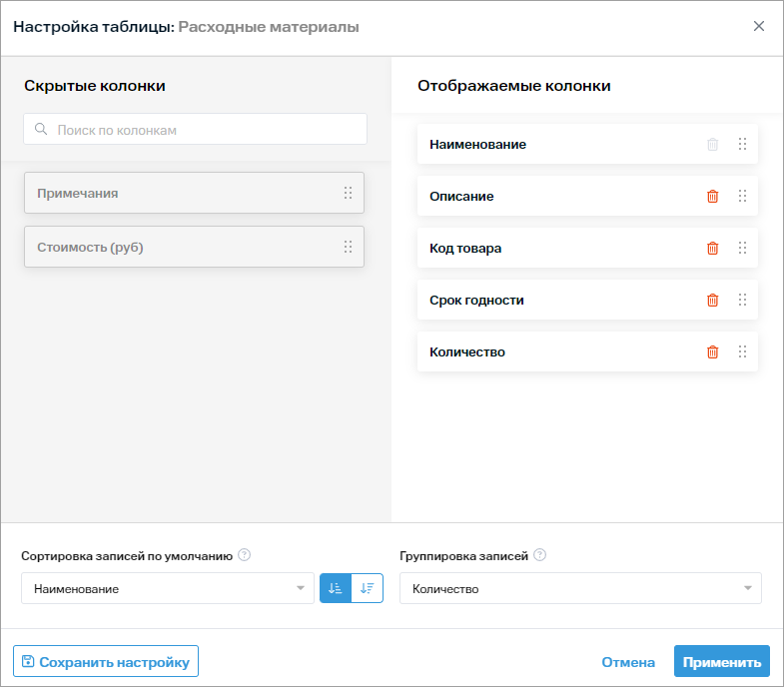
Task: Click drag handle on Стоимость (руб) column
Action: coord(348,247)
